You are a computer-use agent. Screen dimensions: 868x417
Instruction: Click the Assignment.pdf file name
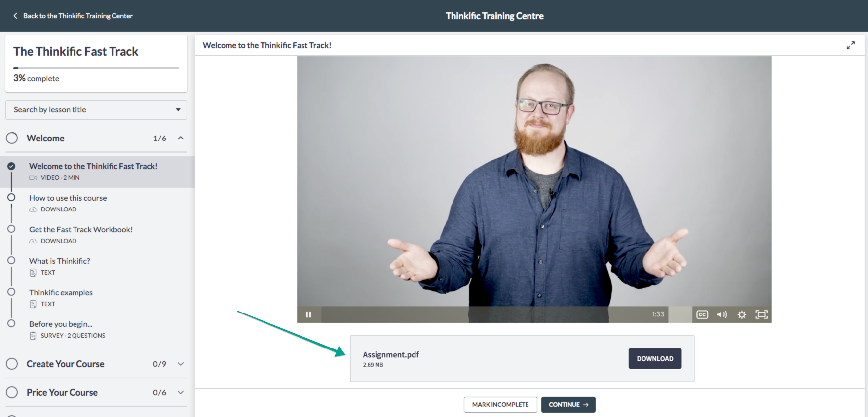pos(391,354)
